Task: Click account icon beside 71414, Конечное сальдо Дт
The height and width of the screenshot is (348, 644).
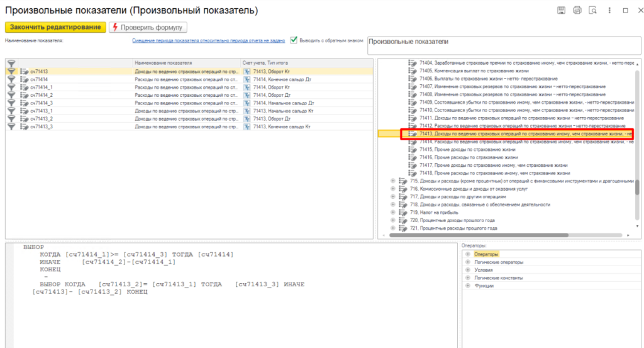Action: (247, 79)
